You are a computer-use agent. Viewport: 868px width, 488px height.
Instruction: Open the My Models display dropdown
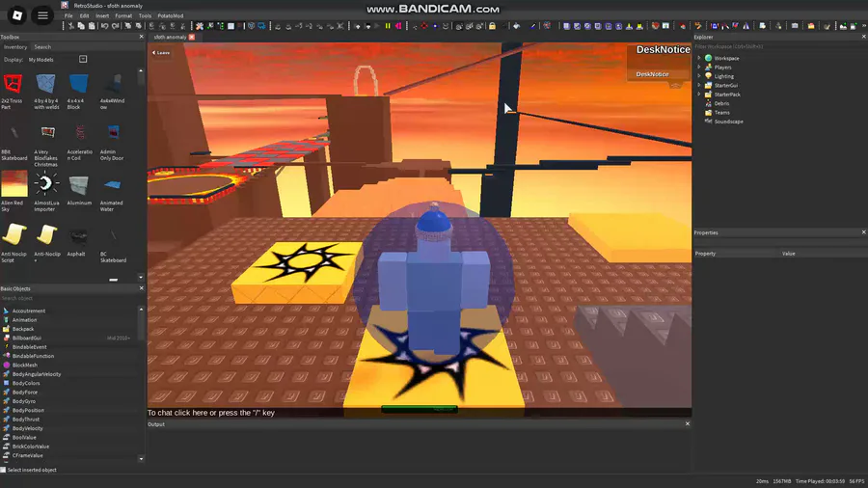(83, 59)
